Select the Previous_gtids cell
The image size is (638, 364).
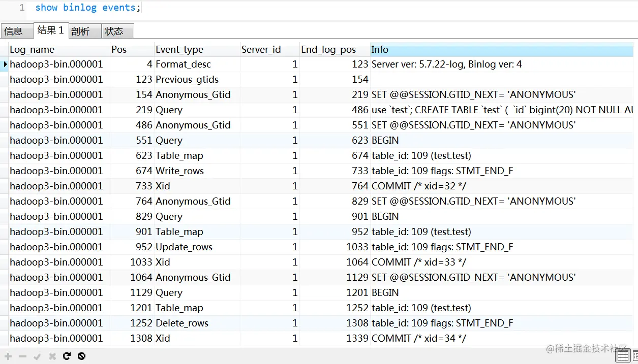coord(197,80)
